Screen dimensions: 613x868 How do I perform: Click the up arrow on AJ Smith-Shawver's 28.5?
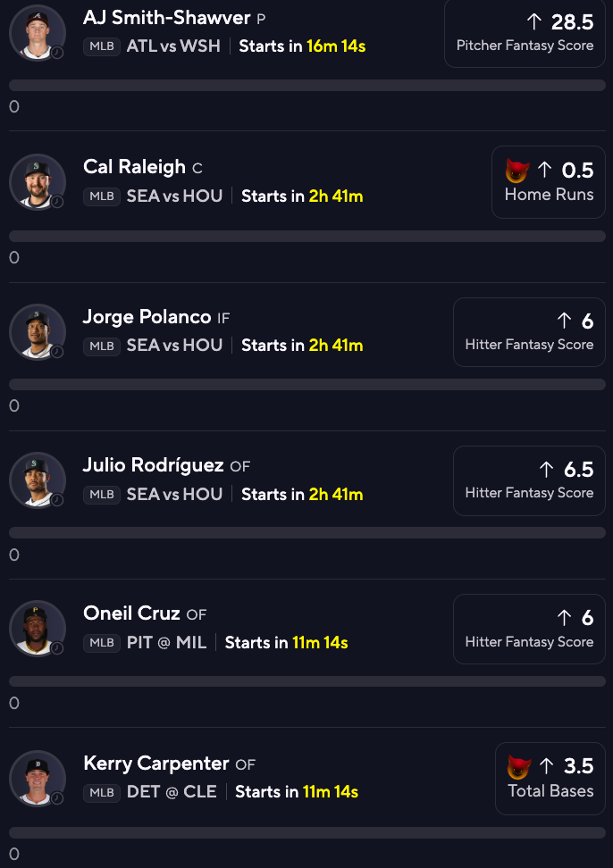pos(534,21)
